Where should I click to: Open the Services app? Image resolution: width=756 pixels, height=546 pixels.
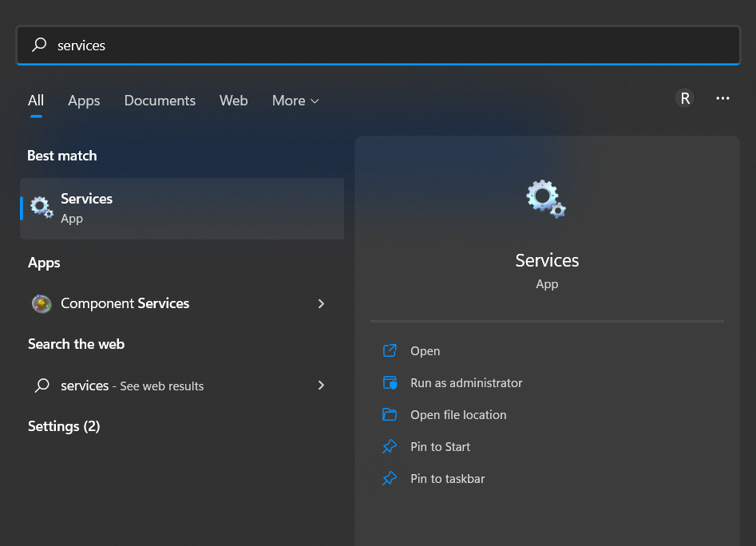[425, 350]
